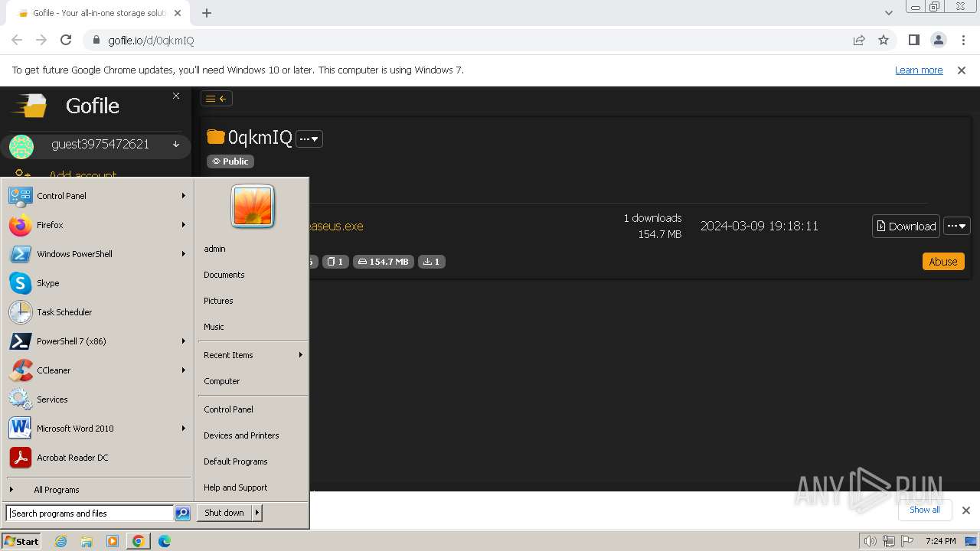Open a new Chrome tab
This screenshot has width=980, height=551.
207,13
